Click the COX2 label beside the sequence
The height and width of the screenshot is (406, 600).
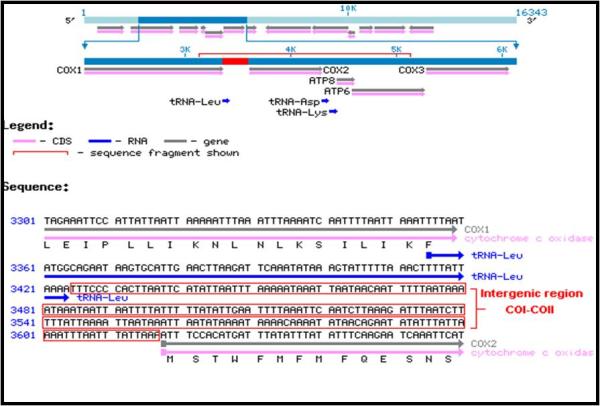click(479, 345)
